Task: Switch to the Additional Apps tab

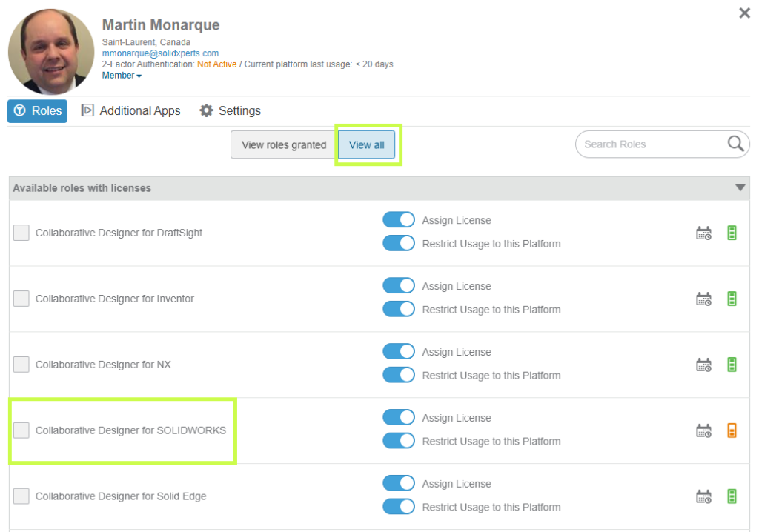Action: tap(130, 111)
